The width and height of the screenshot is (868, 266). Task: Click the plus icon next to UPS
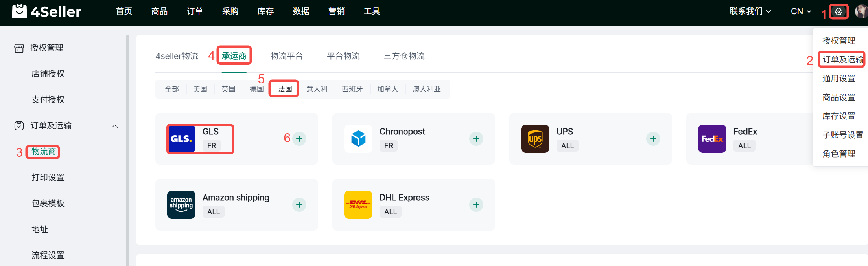[653, 139]
